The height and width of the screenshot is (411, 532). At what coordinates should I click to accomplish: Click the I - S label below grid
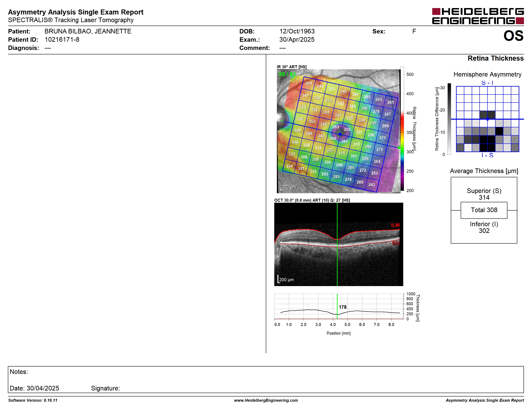coord(487,155)
